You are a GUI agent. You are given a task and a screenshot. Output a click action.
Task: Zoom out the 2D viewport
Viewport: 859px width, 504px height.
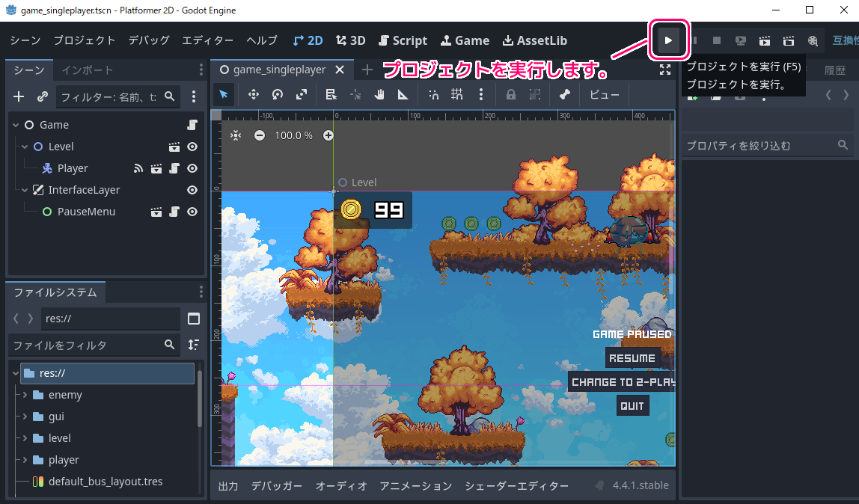coord(260,135)
